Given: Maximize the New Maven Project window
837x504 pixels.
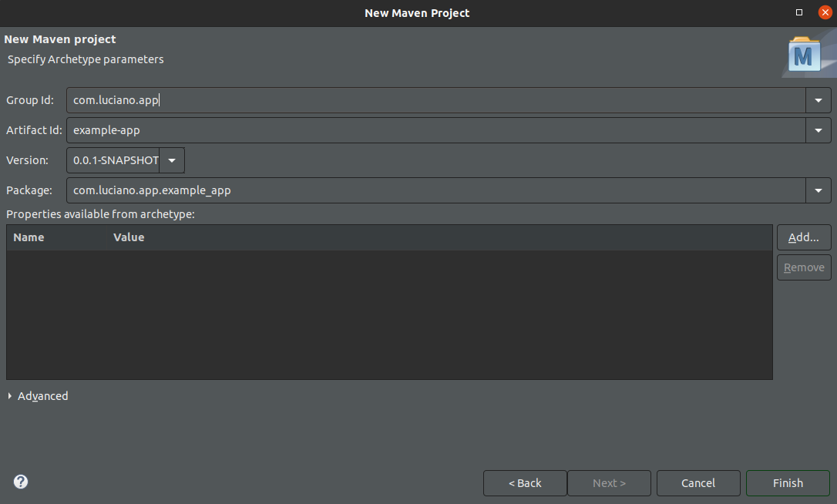Looking at the screenshot, I should (x=799, y=12).
